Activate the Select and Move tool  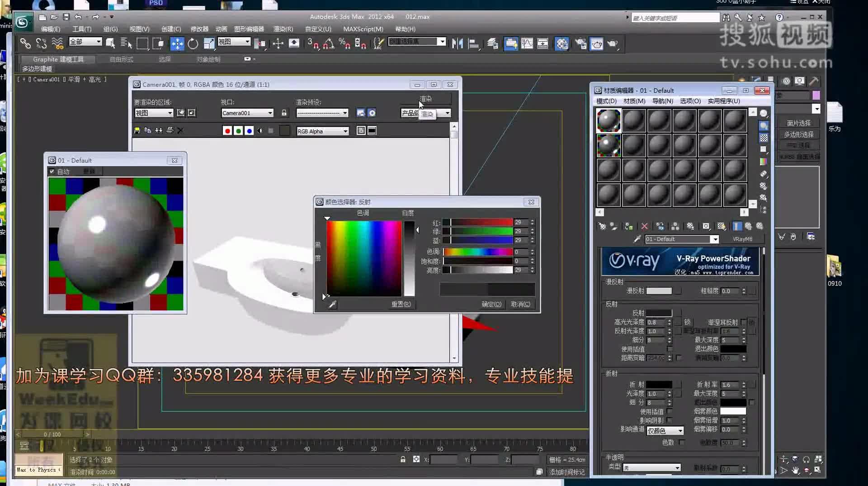tap(177, 43)
